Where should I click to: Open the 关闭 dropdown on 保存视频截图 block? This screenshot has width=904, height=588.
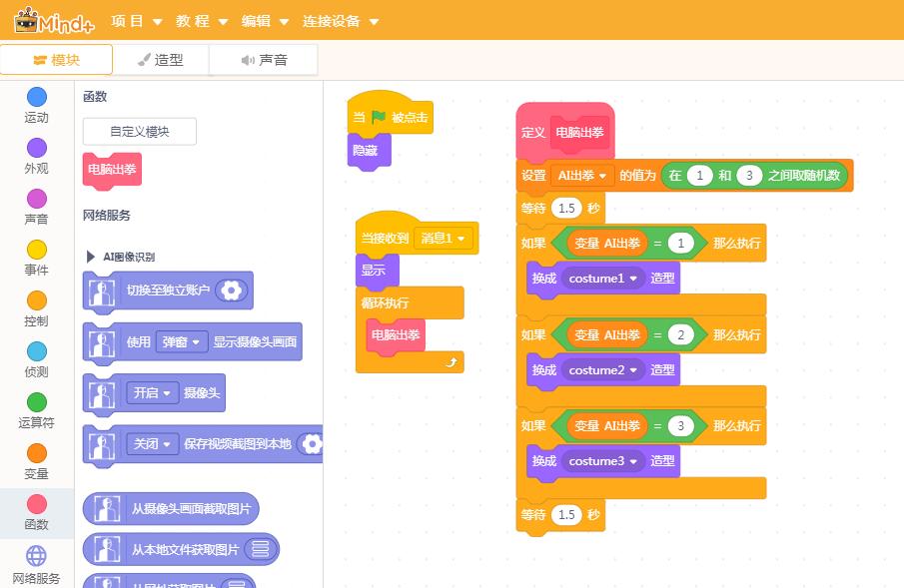click(x=152, y=444)
